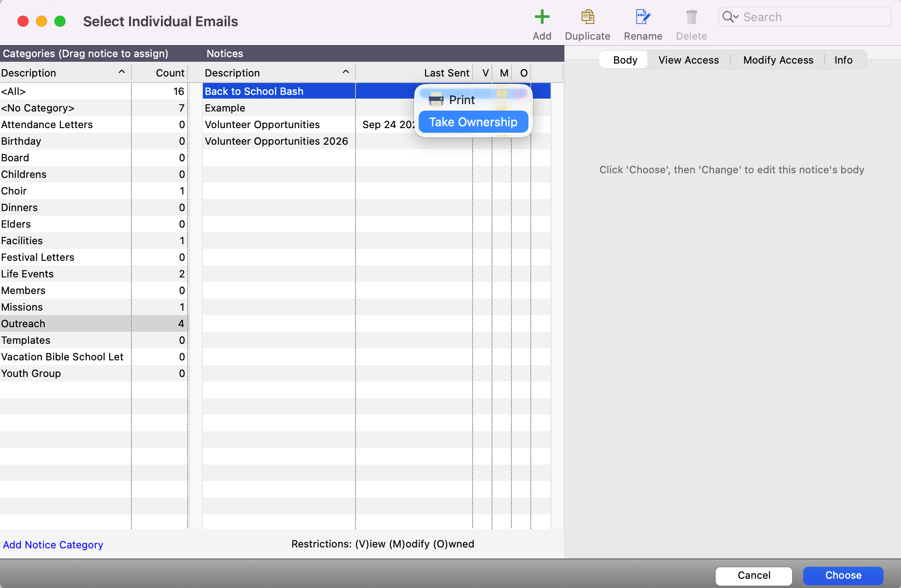Select the <No Category> row
The height and width of the screenshot is (588, 901).
click(94, 108)
